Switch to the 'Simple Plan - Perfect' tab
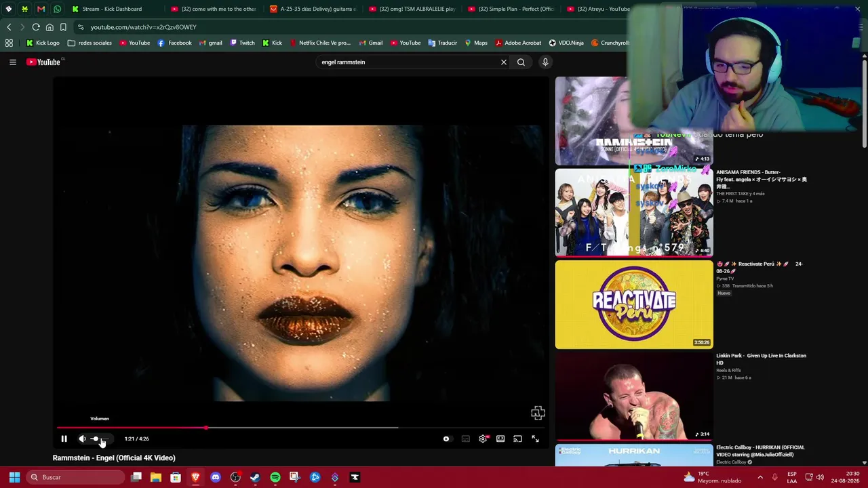The image size is (868, 488). click(510, 9)
